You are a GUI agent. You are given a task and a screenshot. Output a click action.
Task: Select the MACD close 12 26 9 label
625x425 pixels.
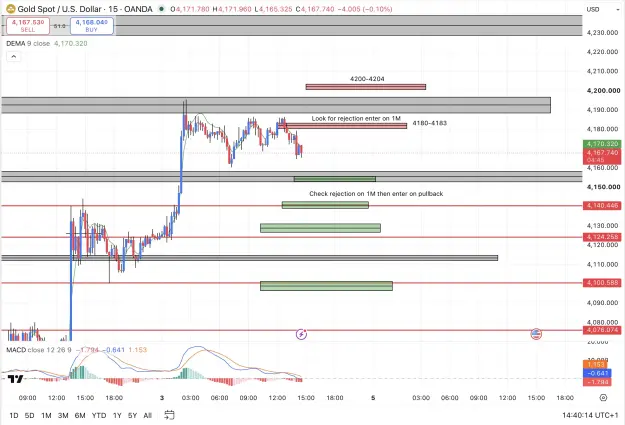(x=39, y=350)
